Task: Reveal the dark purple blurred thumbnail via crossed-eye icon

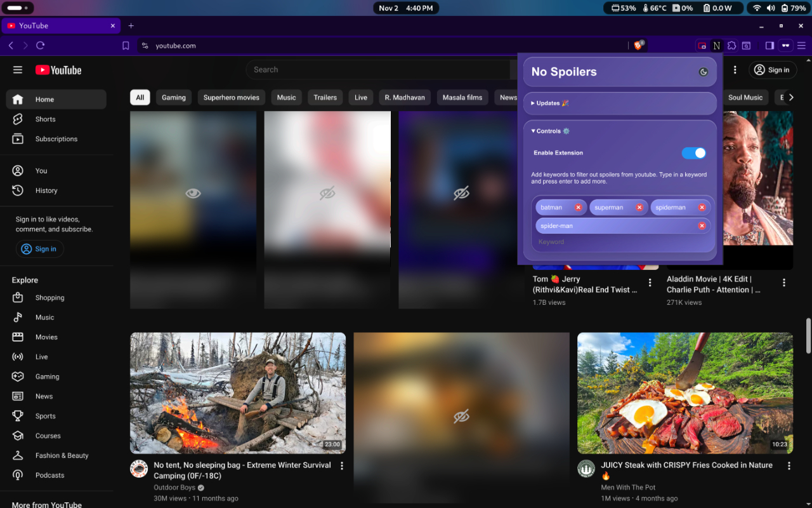Action: tap(461, 194)
